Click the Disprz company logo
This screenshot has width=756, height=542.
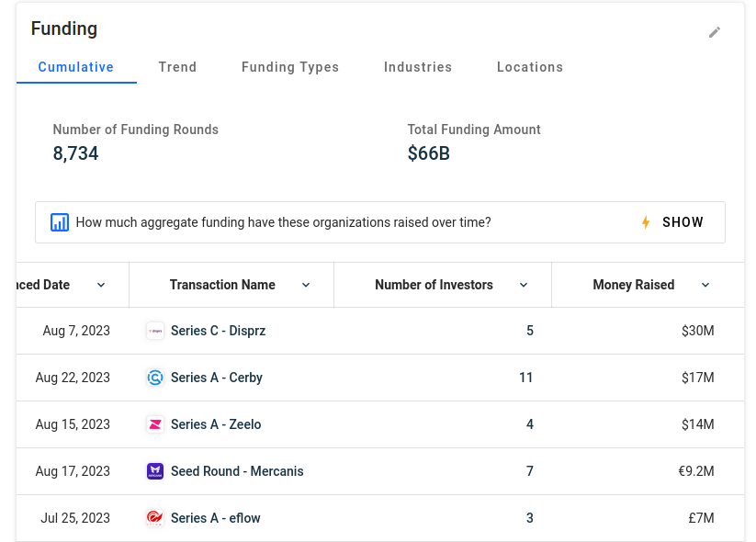tap(155, 331)
